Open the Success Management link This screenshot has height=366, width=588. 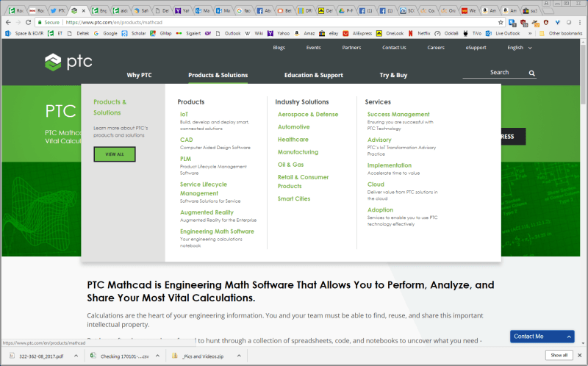tap(398, 115)
